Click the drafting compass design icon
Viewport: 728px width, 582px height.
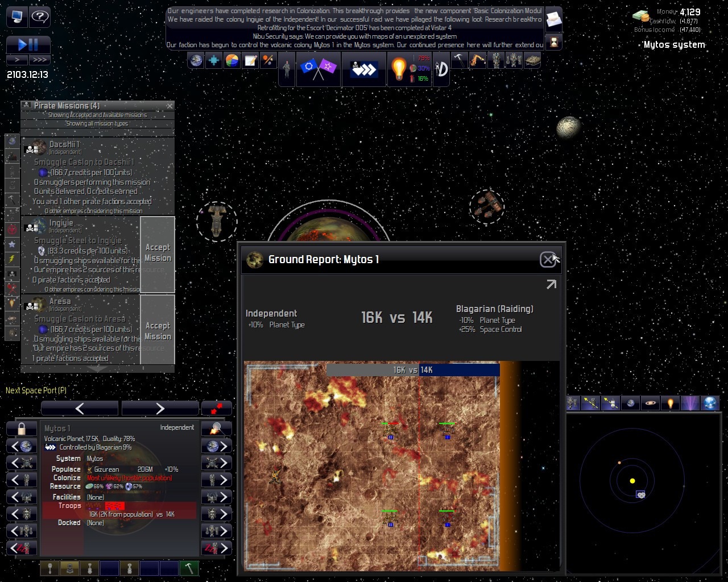point(441,69)
